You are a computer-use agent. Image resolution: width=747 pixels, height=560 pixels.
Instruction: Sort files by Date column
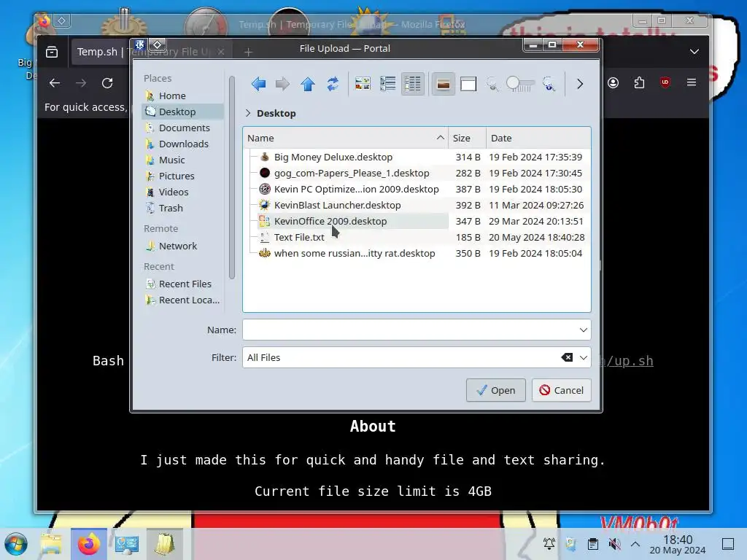pyautogui.click(x=538, y=138)
